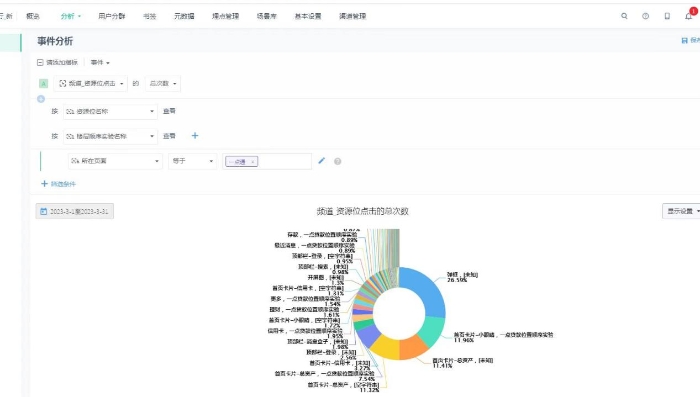Click the gray help icon next to filter row
Viewport: 700px width, 397px height.
coord(338,161)
